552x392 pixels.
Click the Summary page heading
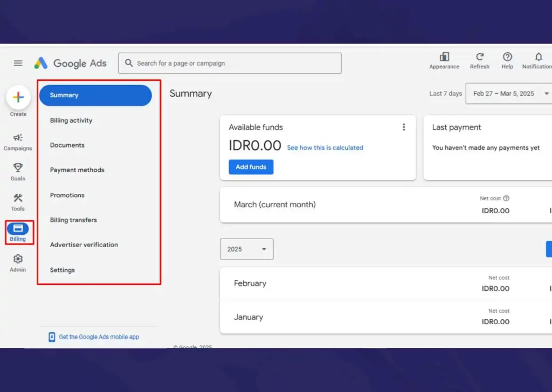(190, 94)
